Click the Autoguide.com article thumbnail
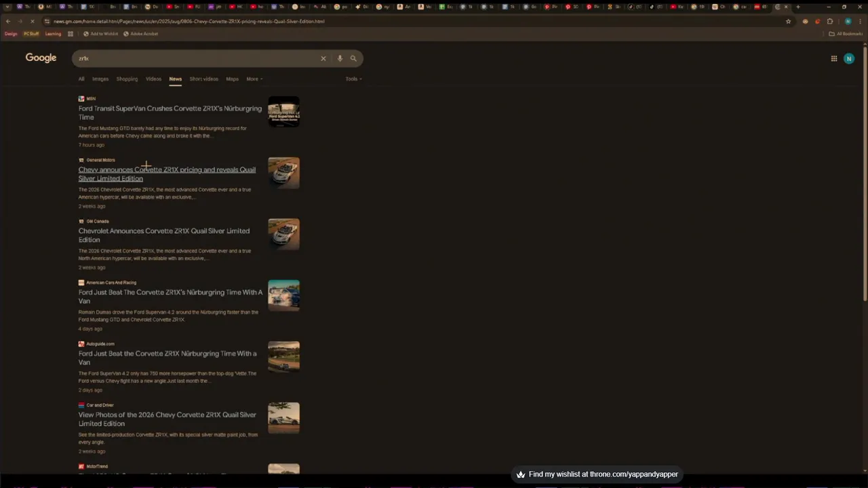 (x=283, y=357)
